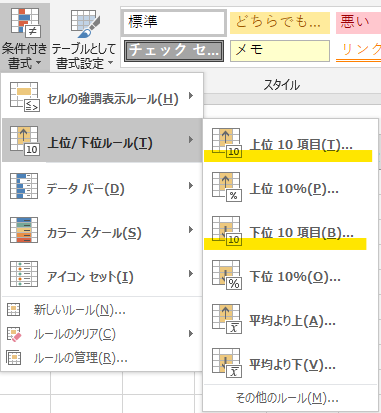Click the ルールの管理 icon
The image size is (381, 413).
click(14, 358)
